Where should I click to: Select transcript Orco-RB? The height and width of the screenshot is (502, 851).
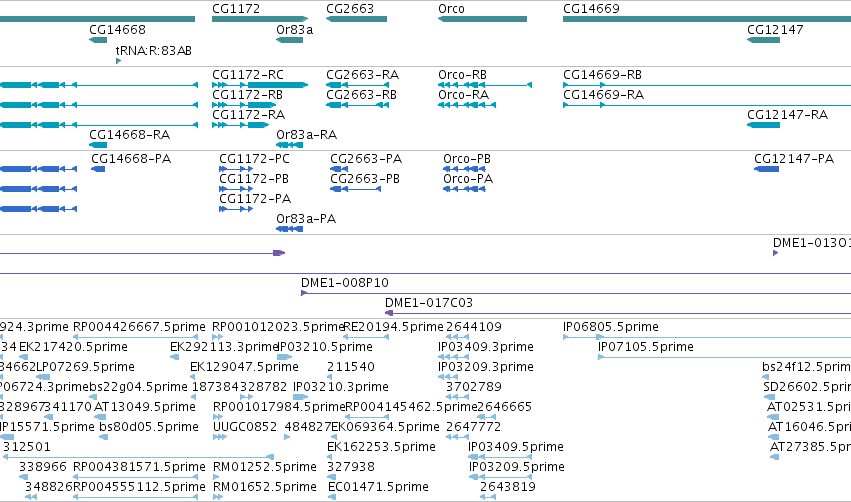(462, 75)
